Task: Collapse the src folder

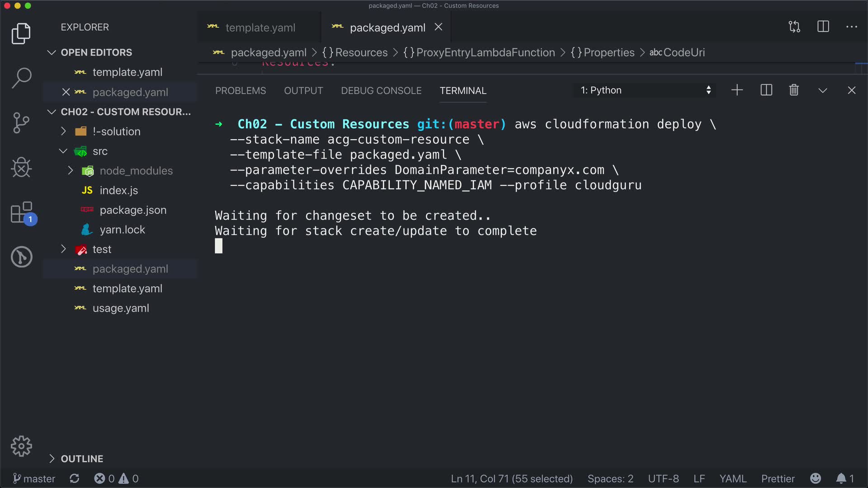Action: click(100, 151)
